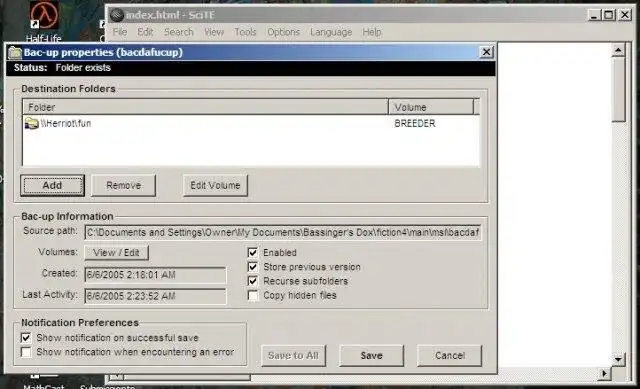Toggle the Enabled checkbox

coord(253,253)
